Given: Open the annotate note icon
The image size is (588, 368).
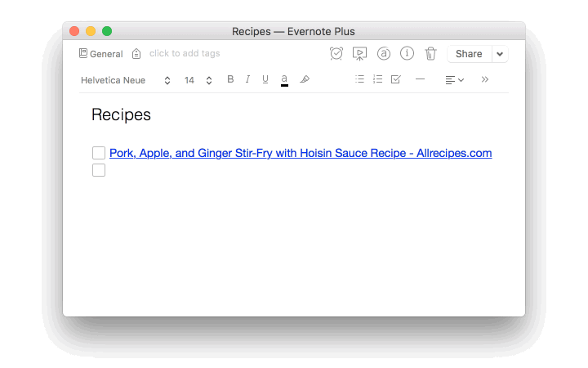Looking at the screenshot, I should (x=384, y=54).
